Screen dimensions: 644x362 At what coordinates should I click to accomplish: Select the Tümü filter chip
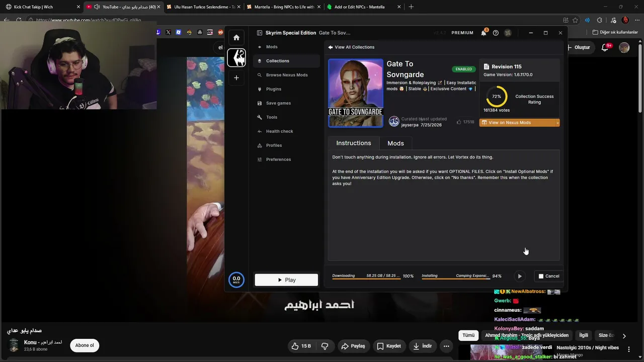(x=468, y=335)
